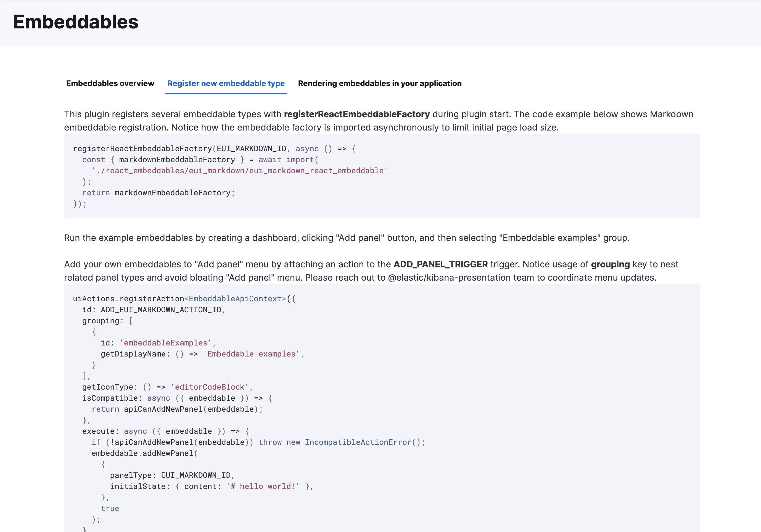761x532 pixels.
Task: Click the bold word grouping in paragraph
Action: pyautogui.click(x=610, y=264)
